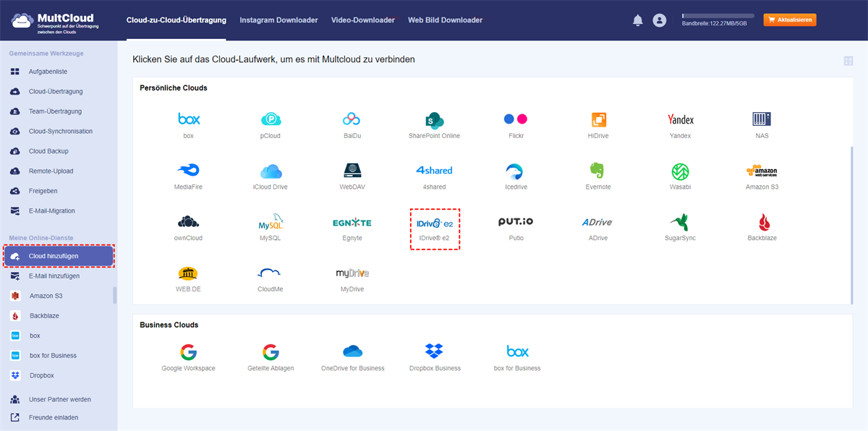Select the box cloud icon under Persönliche Clouds
This screenshot has height=431, width=868.
(189, 119)
